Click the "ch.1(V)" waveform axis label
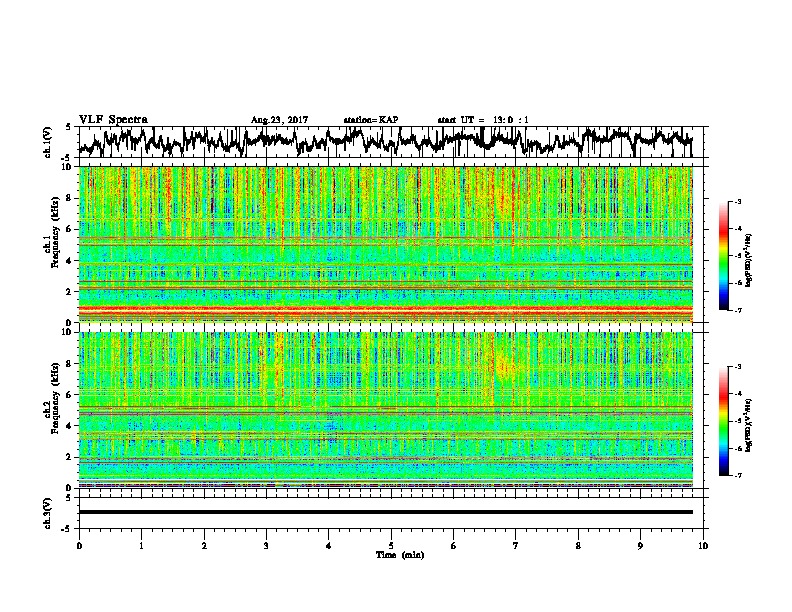Image resolution: width=792 pixels, height=612 pixels. coord(47,142)
